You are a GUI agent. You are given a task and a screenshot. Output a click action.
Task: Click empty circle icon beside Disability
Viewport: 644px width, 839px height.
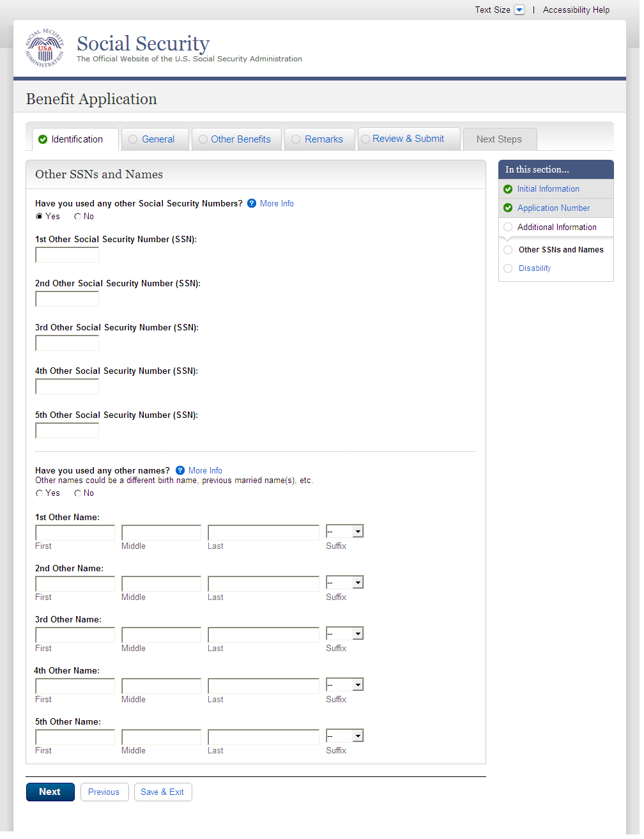click(508, 269)
